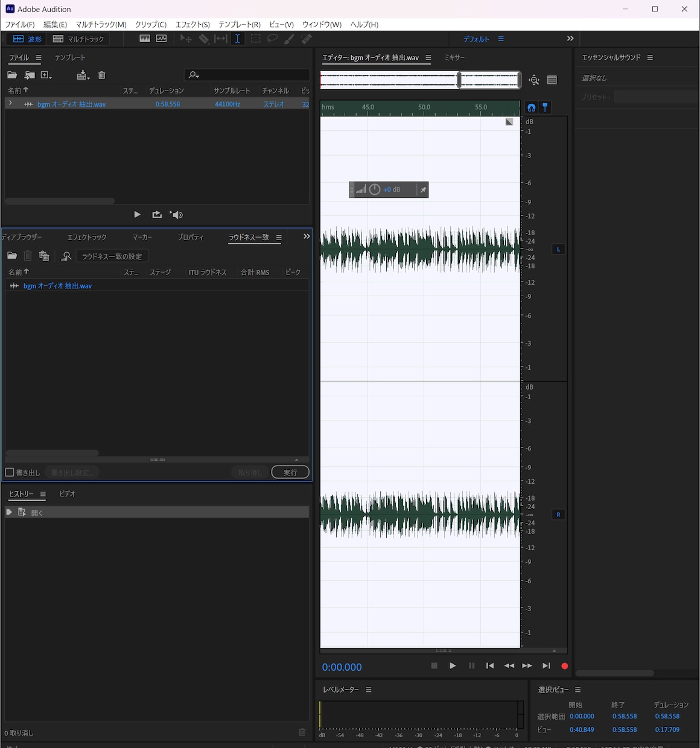The image size is (700, 748).
Task: Open the Editor panel menu
Action: tap(428, 58)
